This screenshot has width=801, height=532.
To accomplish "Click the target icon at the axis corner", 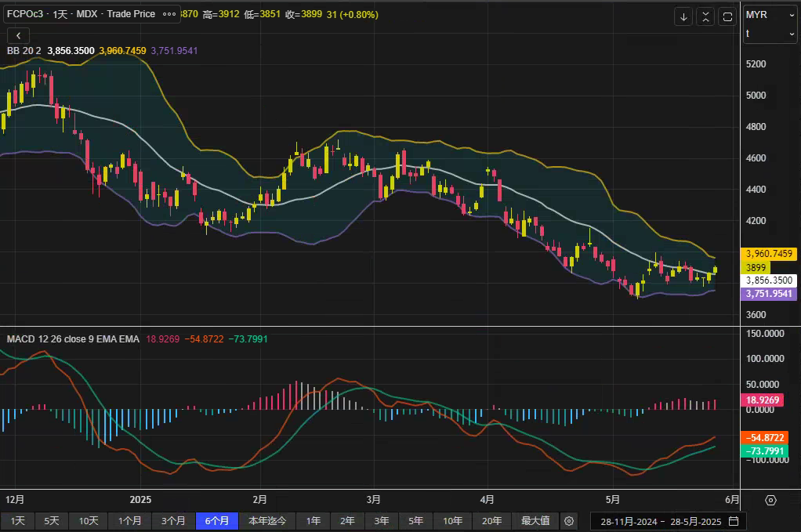I will tap(770, 500).
